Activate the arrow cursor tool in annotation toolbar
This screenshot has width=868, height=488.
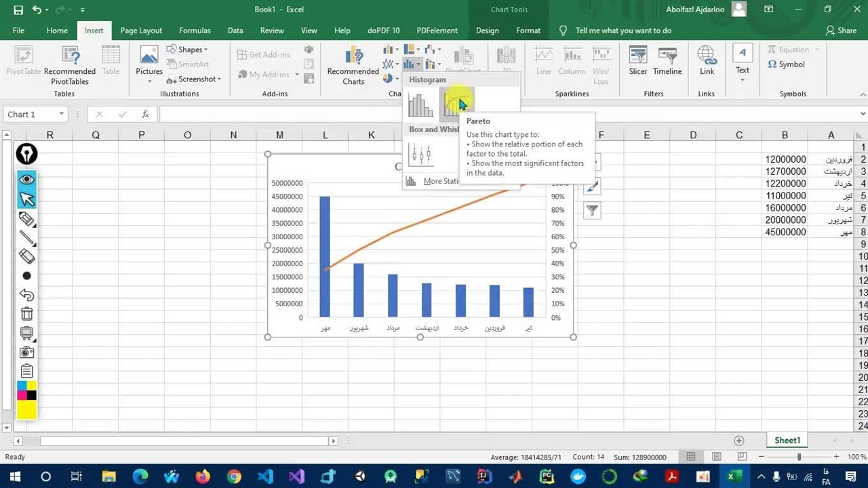(27, 199)
